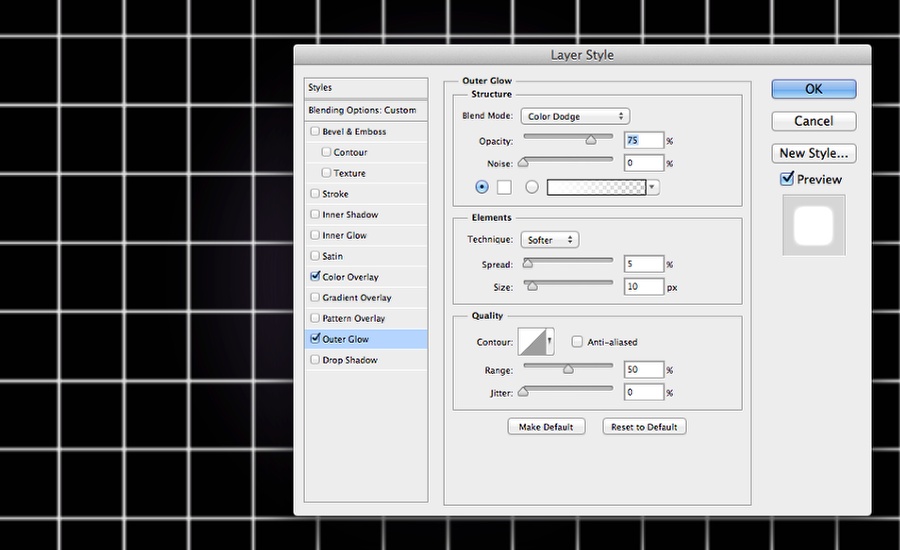Disable the Color Overlay checkbox
This screenshot has width=900, height=550.
[315, 276]
